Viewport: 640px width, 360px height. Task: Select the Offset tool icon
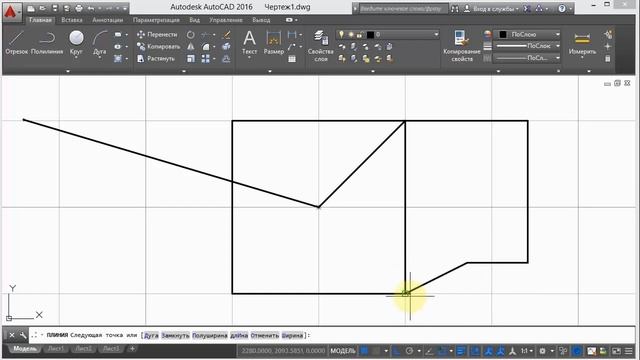click(226, 59)
